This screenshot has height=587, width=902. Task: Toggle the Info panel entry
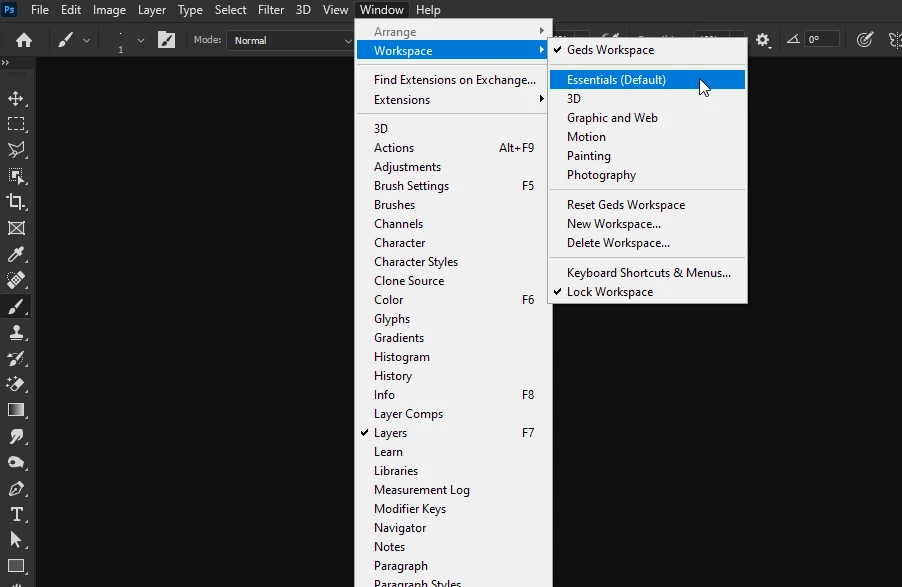pos(453,395)
